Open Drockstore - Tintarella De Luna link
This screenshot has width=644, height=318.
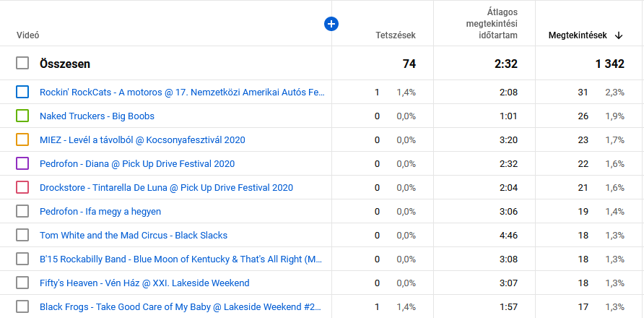[166, 188]
